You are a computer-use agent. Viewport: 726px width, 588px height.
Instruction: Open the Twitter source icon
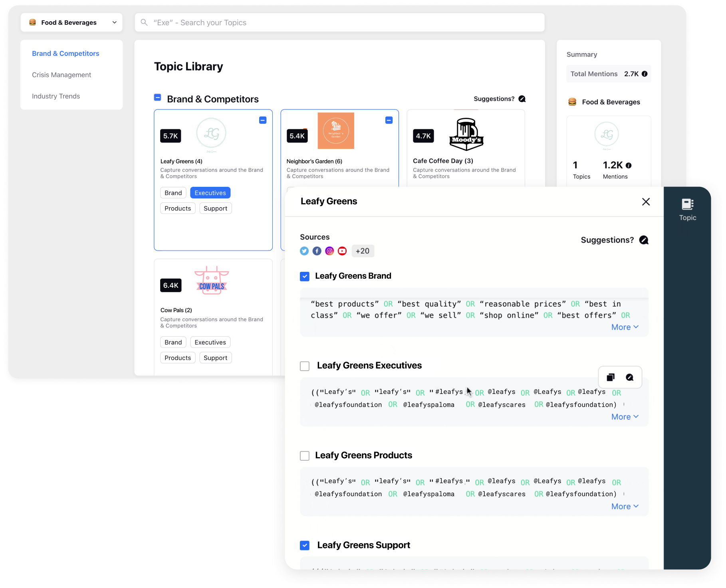tap(304, 251)
